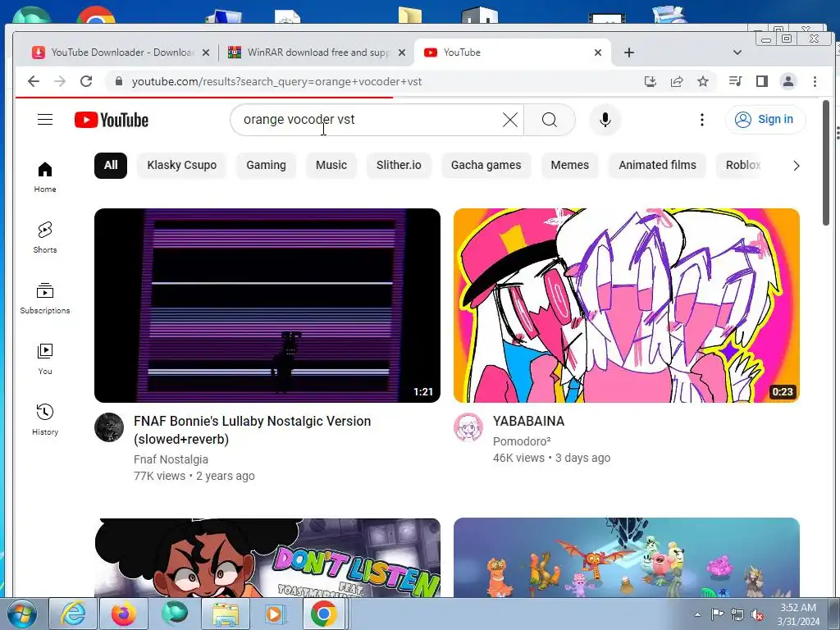Click the Sign in button
840x630 pixels.
point(765,120)
